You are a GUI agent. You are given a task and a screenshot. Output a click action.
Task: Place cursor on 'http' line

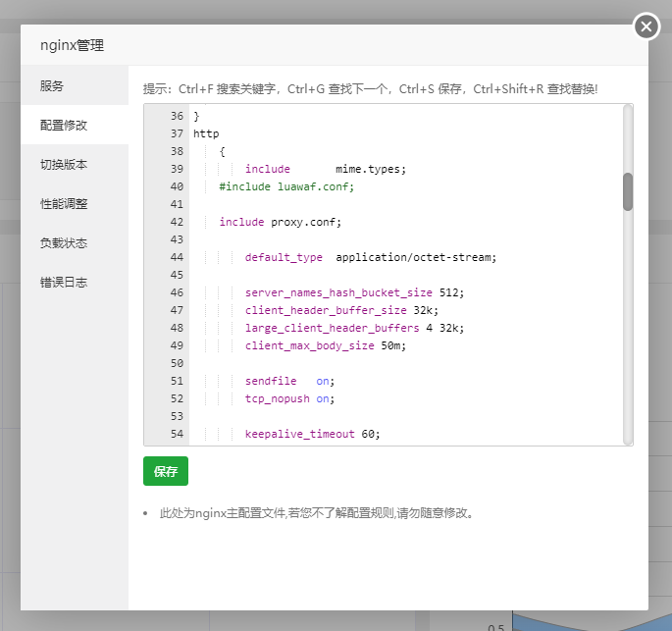(x=206, y=133)
